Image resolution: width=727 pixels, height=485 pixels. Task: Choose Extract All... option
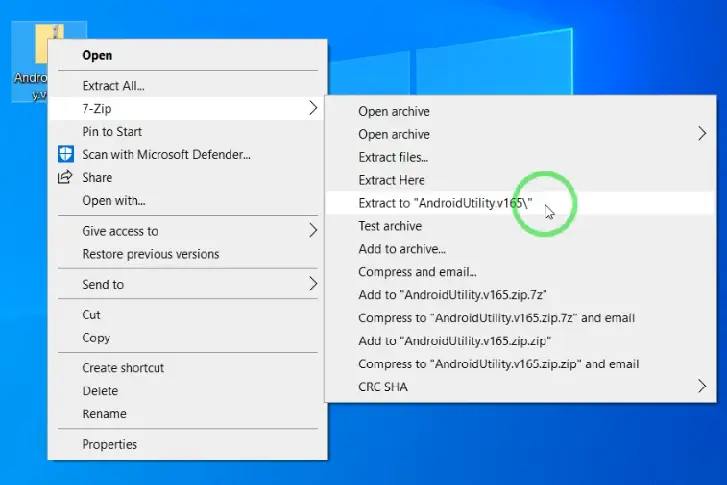coord(187,86)
